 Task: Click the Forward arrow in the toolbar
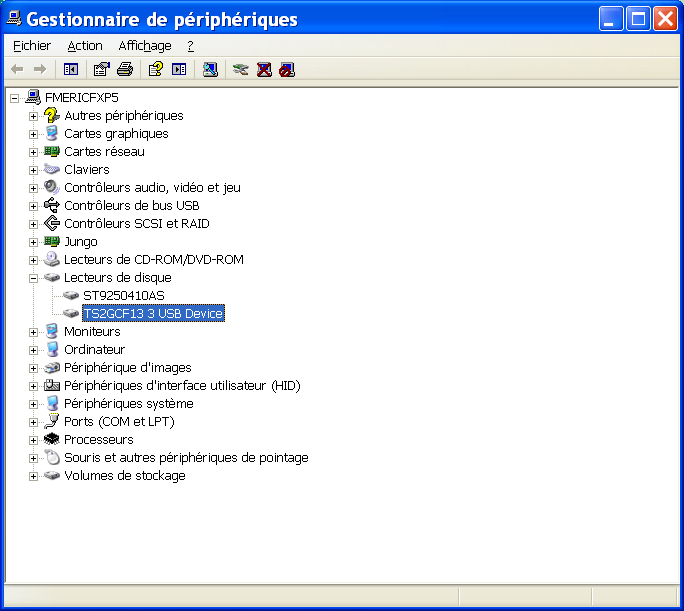click(x=40, y=69)
